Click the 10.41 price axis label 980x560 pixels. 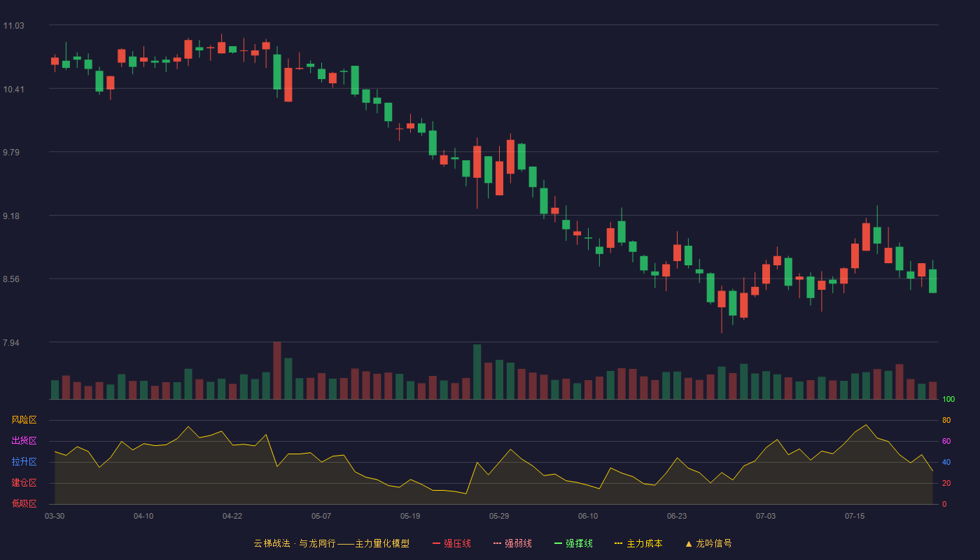(13, 90)
